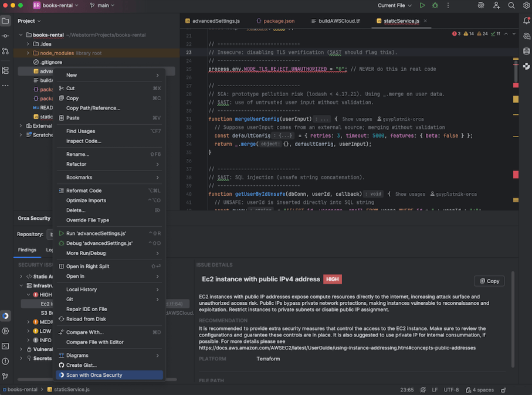Open the Notifications bell icon
532x395 pixels.
pyautogui.click(x=526, y=20)
